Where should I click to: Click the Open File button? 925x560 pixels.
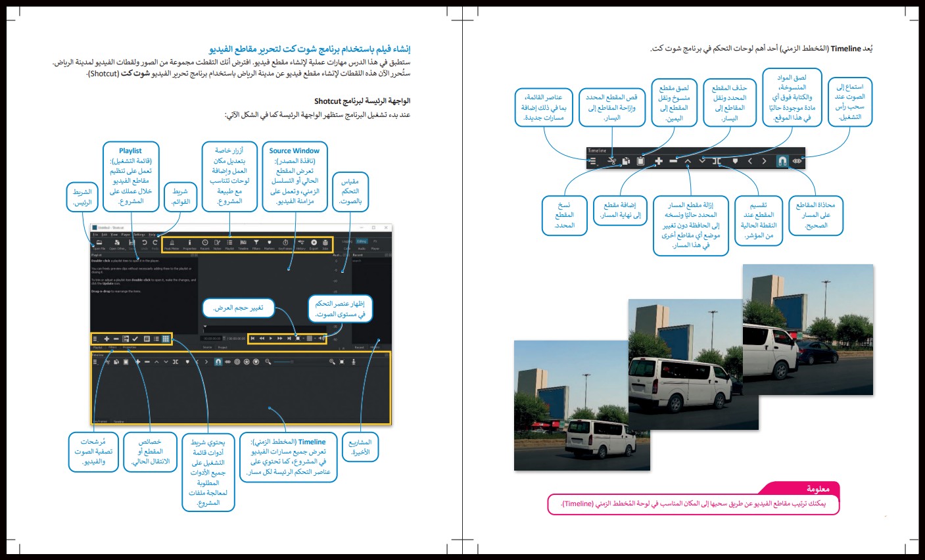point(99,245)
